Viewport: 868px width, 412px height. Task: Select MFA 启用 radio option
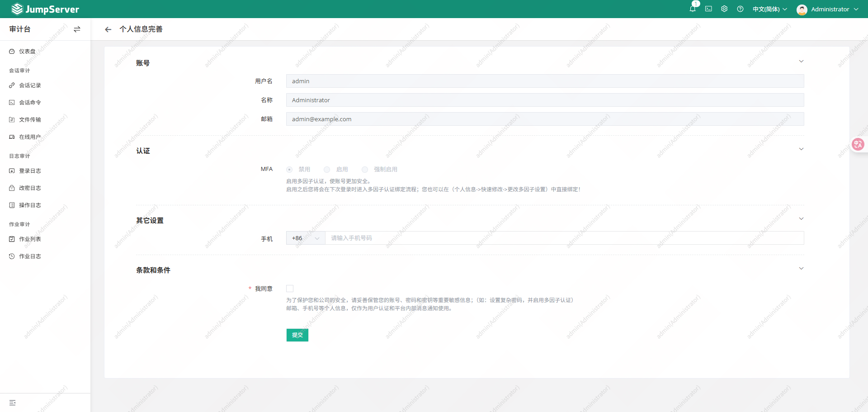tap(327, 170)
